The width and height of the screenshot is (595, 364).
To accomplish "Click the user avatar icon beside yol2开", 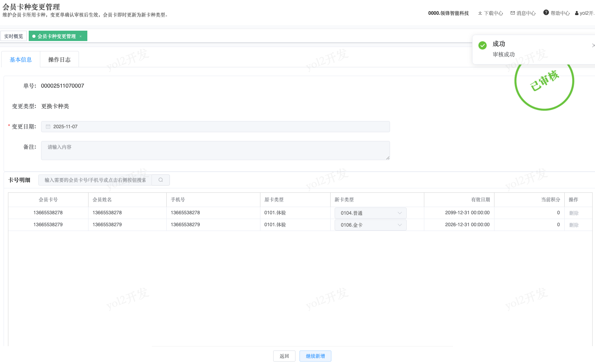I will coord(577,13).
